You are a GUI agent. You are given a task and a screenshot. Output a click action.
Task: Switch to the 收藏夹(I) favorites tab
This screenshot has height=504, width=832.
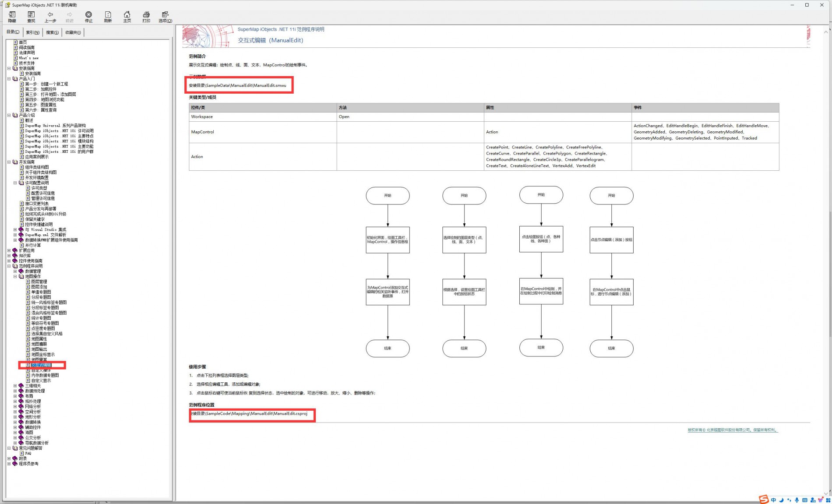pyautogui.click(x=73, y=32)
